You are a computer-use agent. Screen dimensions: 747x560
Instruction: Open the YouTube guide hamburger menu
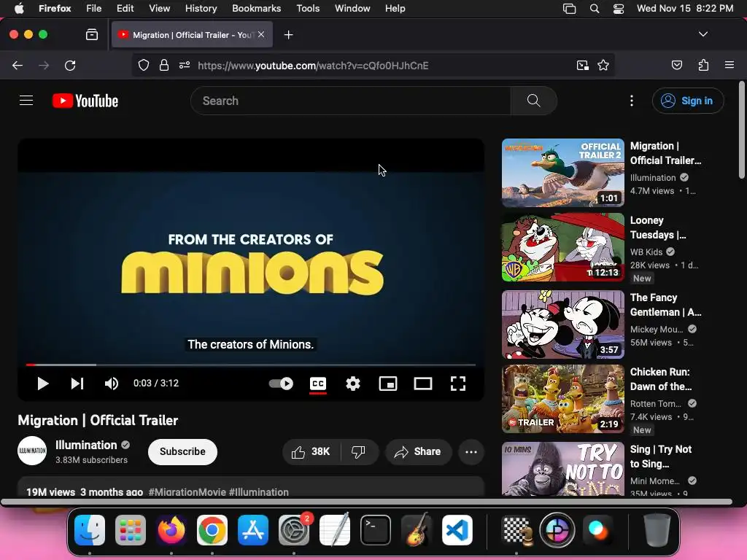point(26,101)
